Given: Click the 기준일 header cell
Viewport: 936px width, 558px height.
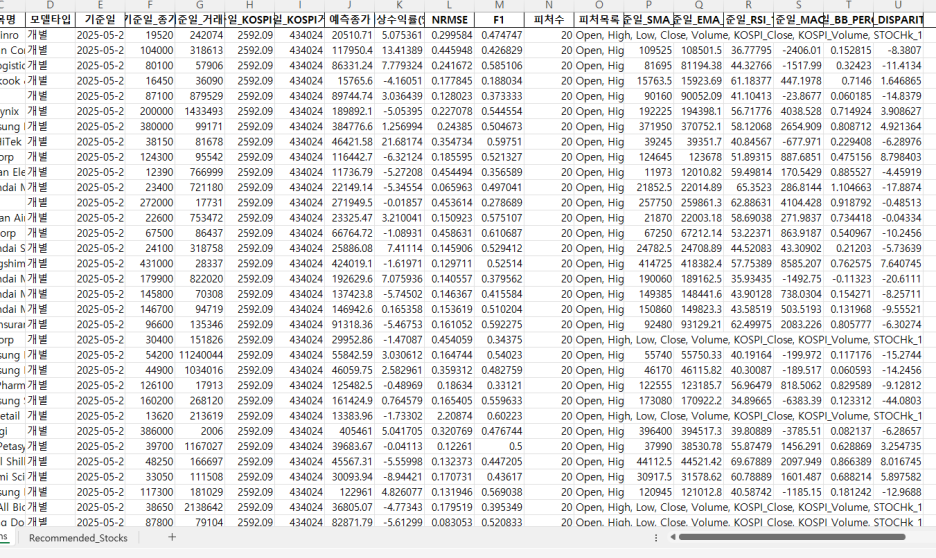Looking at the screenshot, I should pyautogui.click(x=100, y=20).
